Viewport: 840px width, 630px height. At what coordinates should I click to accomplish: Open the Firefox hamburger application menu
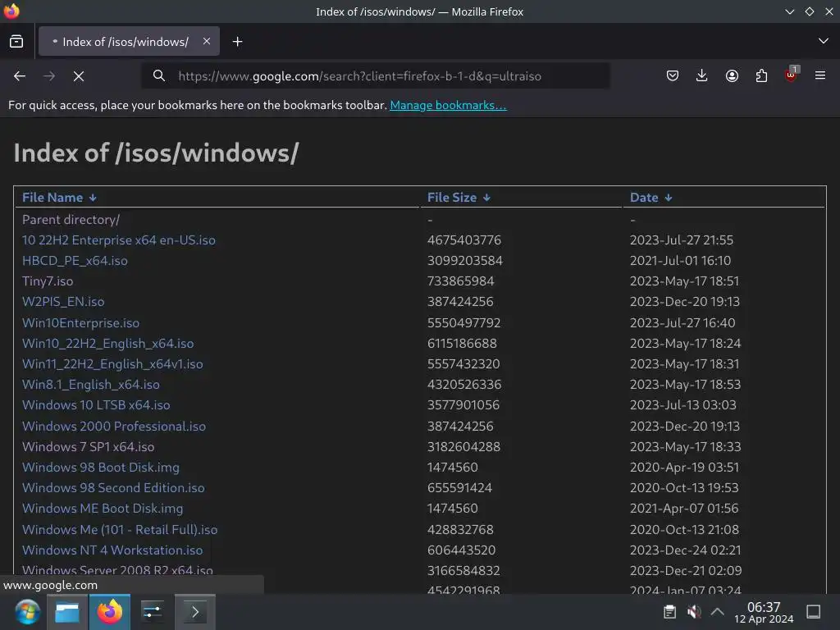coord(820,75)
